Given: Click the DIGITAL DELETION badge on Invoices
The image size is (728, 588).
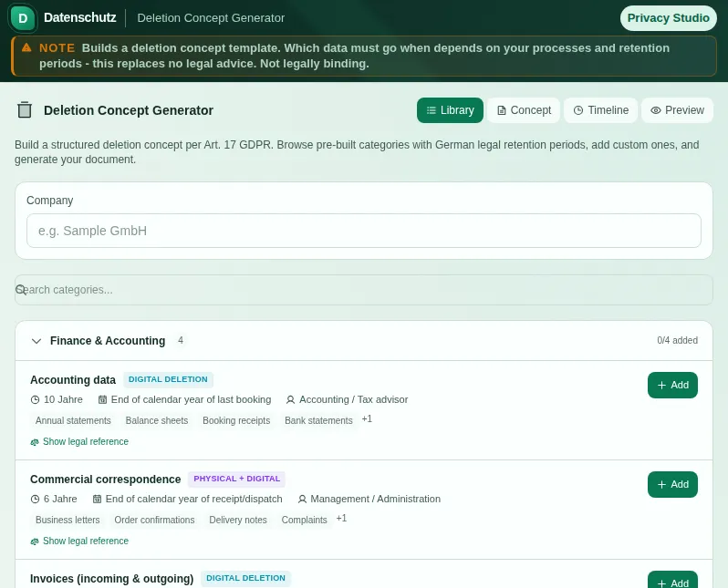Looking at the screenshot, I should [x=245, y=578].
